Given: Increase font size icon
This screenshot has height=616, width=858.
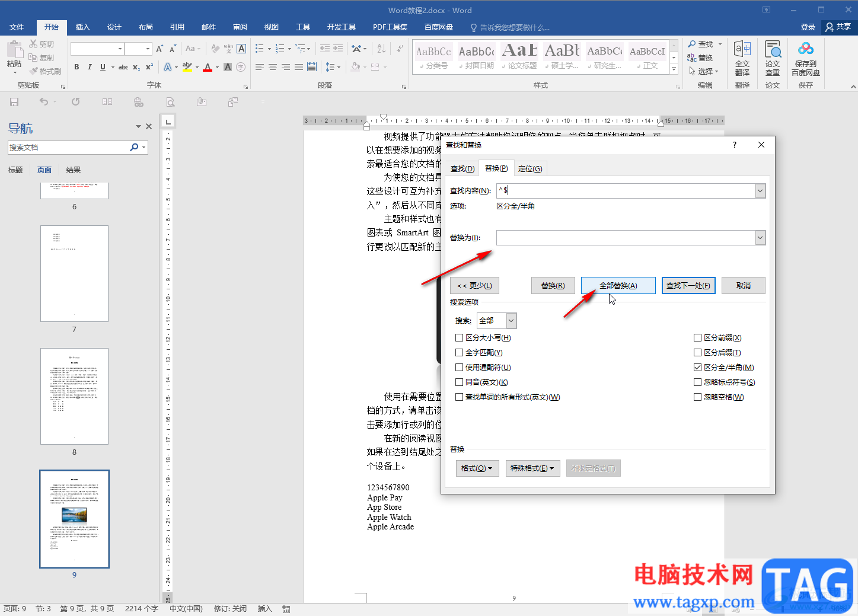Looking at the screenshot, I should [x=160, y=49].
